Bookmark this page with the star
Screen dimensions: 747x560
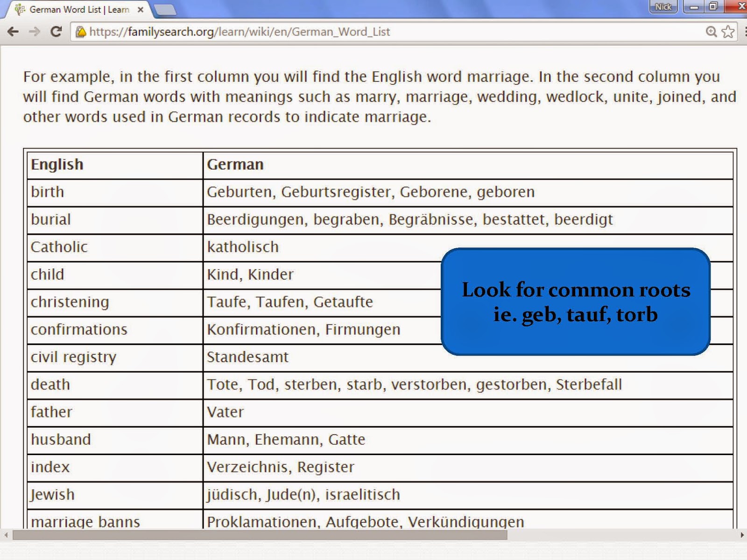point(727,32)
